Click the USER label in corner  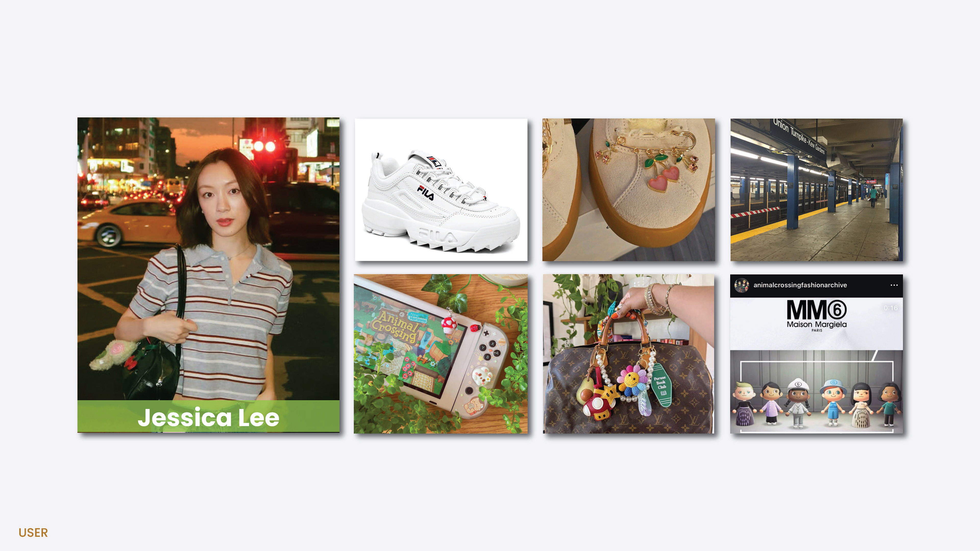click(x=33, y=533)
